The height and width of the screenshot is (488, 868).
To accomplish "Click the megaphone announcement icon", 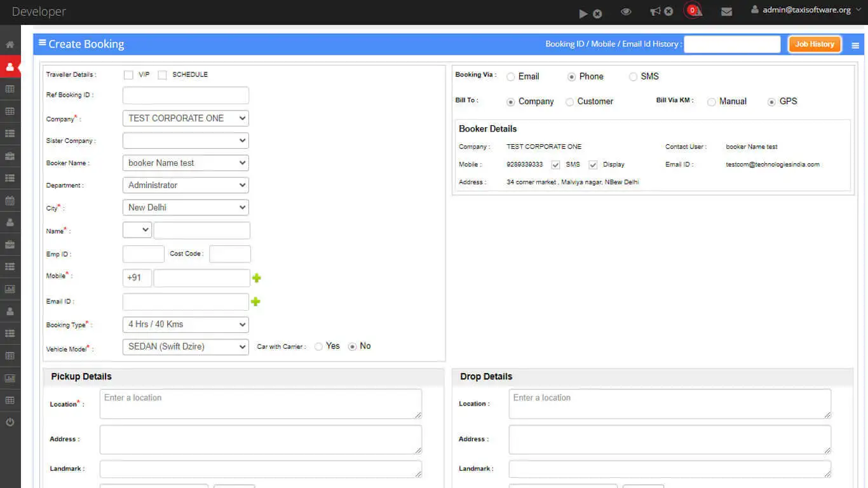I will [x=656, y=11].
